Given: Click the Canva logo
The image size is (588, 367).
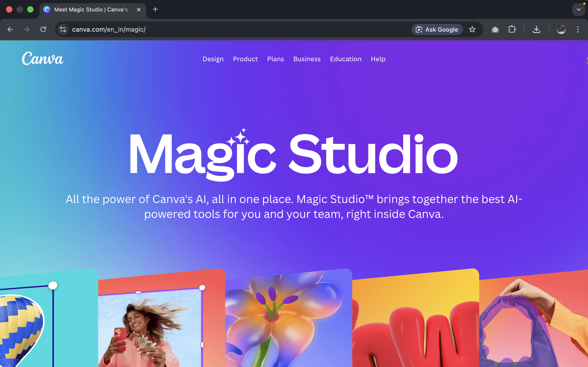Looking at the screenshot, I should pyautogui.click(x=42, y=58).
